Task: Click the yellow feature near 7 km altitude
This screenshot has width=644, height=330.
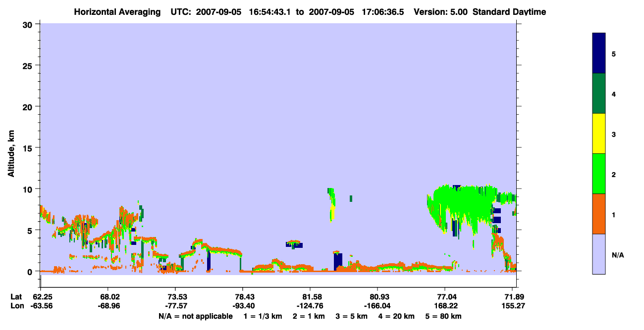Action: [x=332, y=213]
